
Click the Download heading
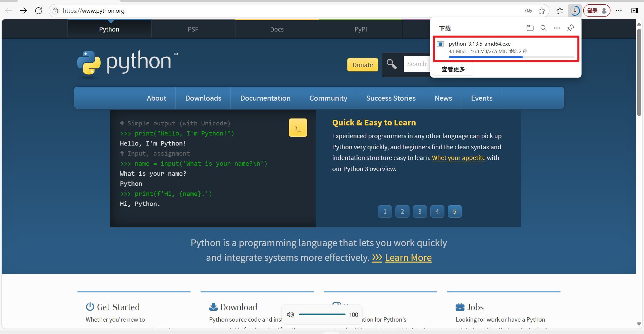click(x=239, y=307)
